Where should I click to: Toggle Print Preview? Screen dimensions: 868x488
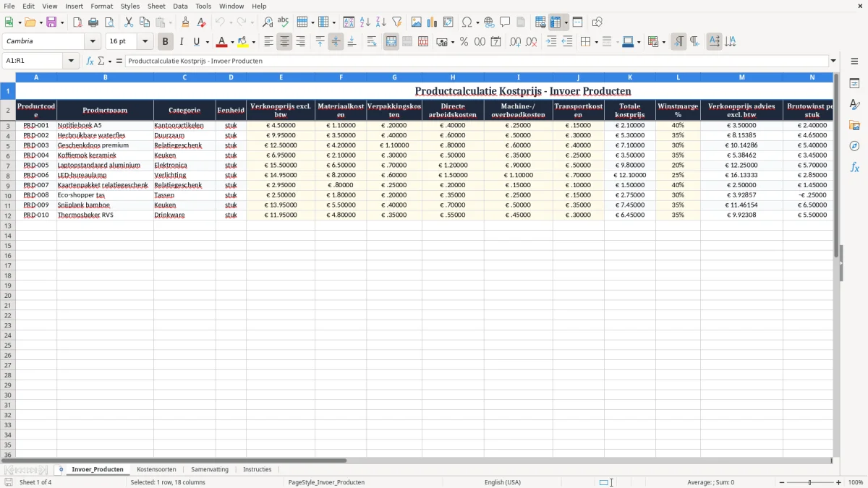click(x=109, y=22)
